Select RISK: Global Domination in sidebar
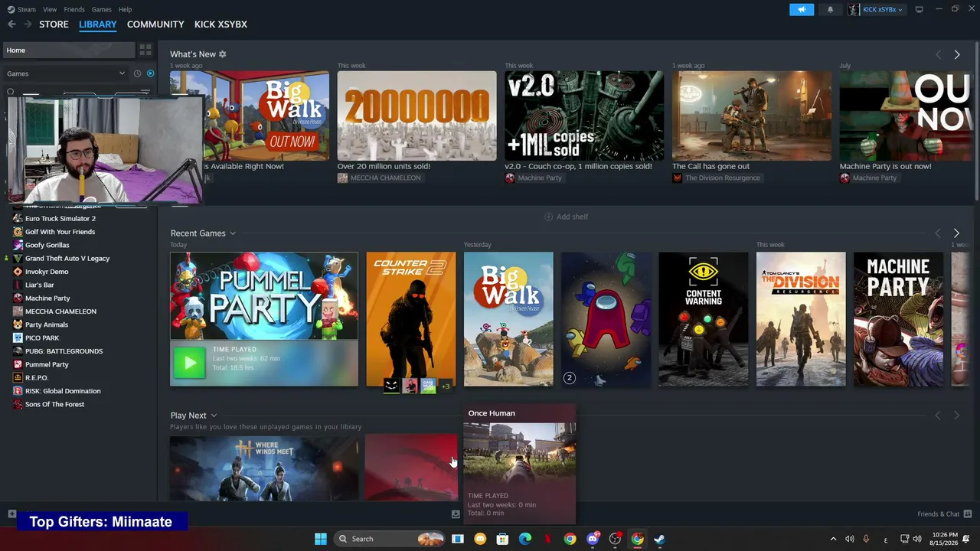 (63, 391)
